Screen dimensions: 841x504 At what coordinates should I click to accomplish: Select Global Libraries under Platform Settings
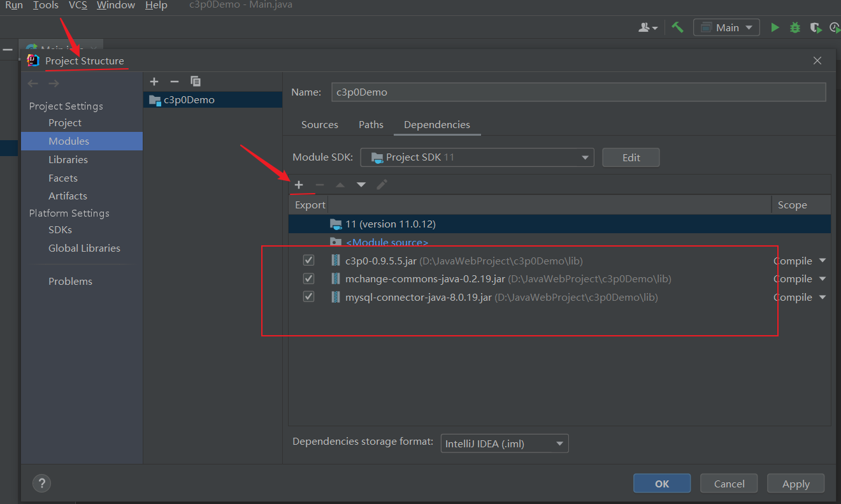tap(84, 248)
